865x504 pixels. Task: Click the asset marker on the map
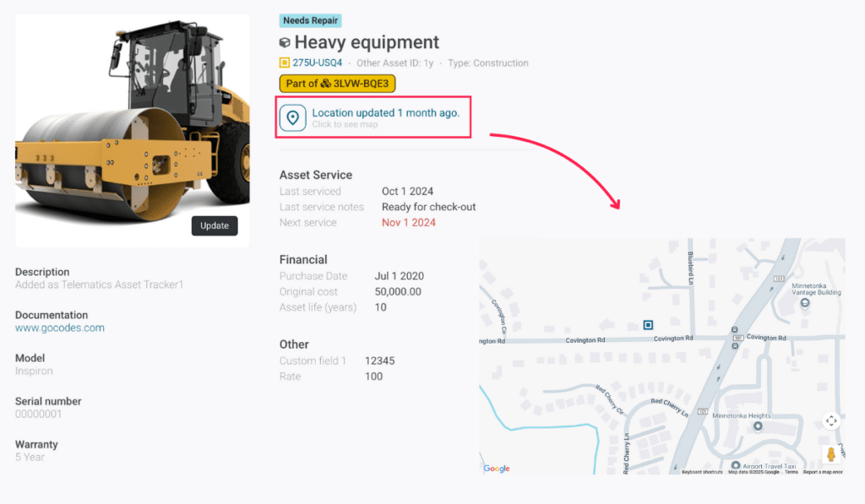648,324
